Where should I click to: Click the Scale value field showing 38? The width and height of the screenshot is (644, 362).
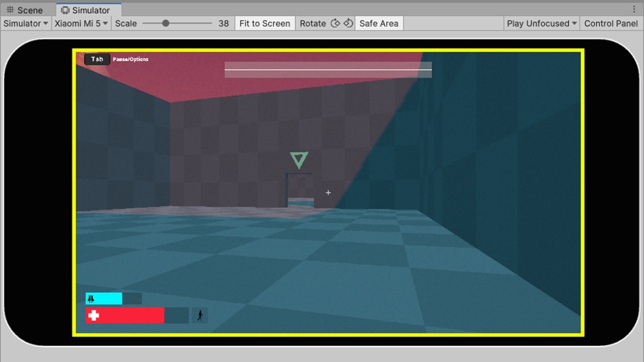[x=223, y=23]
